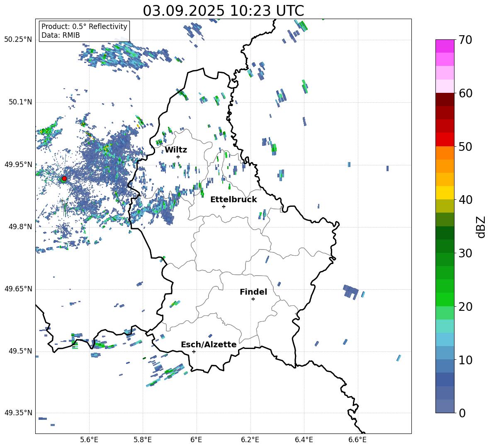491x448 pixels.
Task: Click the 50.25°N latitude label
Action: point(18,40)
